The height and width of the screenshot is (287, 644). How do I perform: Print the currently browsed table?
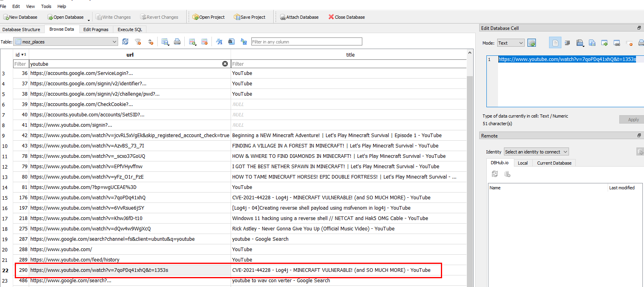[177, 41]
